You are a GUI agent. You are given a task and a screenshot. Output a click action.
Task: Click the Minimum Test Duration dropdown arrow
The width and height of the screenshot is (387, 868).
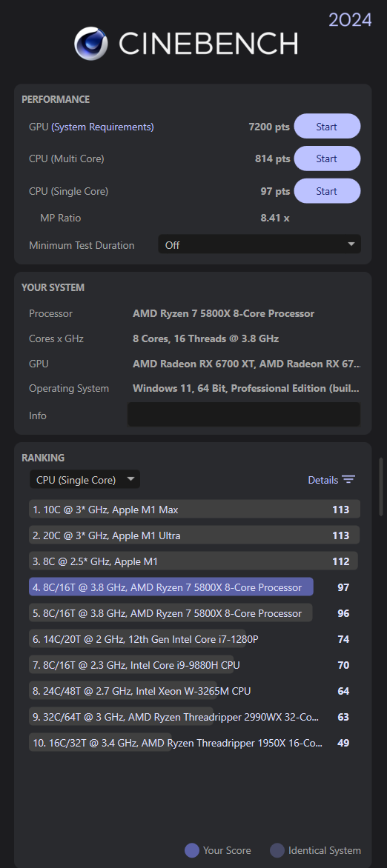(351, 244)
